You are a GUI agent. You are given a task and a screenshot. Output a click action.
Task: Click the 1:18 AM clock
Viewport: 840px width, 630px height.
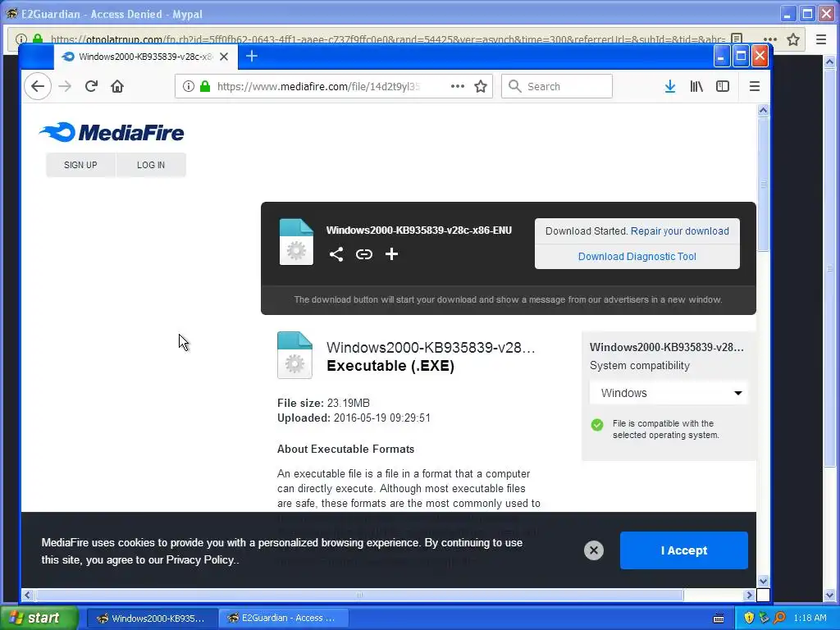coord(810,618)
